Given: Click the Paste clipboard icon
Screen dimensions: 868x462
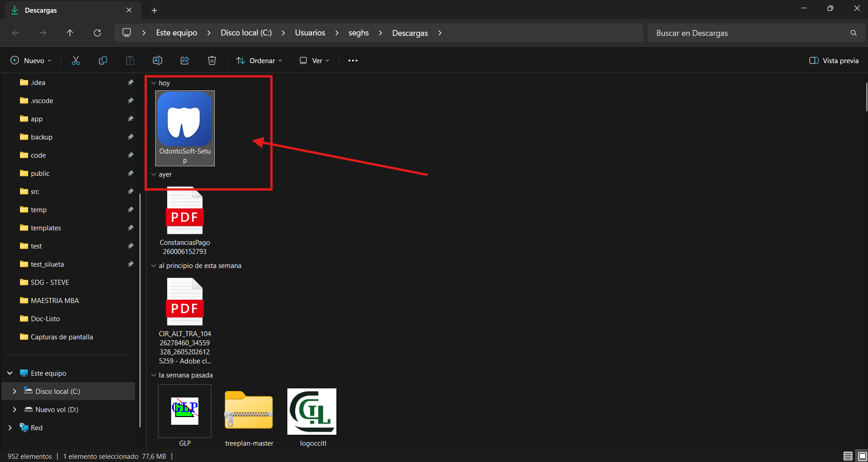Looking at the screenshot, I should click(130, 60).
